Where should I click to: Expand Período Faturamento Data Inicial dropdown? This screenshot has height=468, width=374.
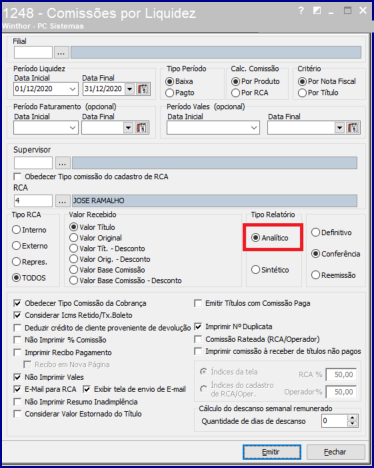click(72, 128)
